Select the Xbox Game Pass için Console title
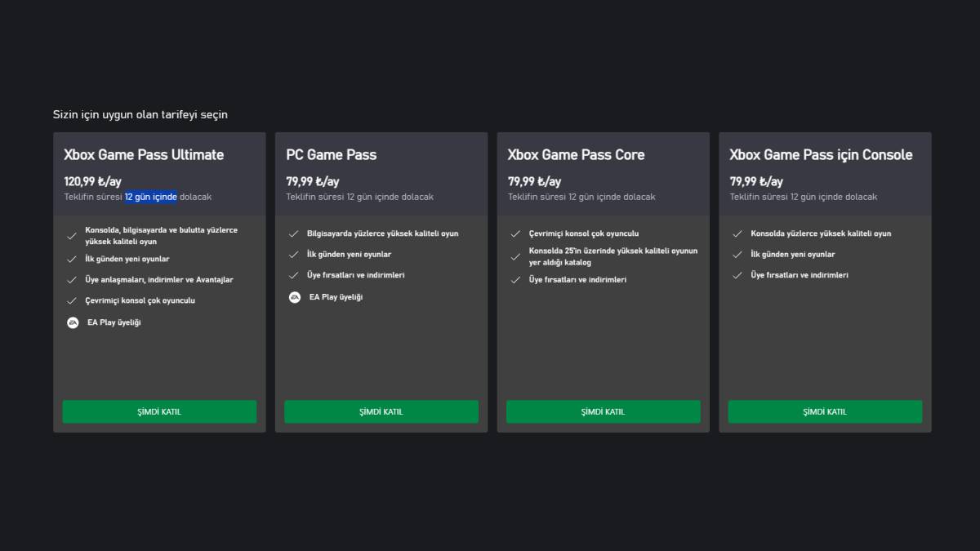The image size is (980, 551). tap(821, 155)
